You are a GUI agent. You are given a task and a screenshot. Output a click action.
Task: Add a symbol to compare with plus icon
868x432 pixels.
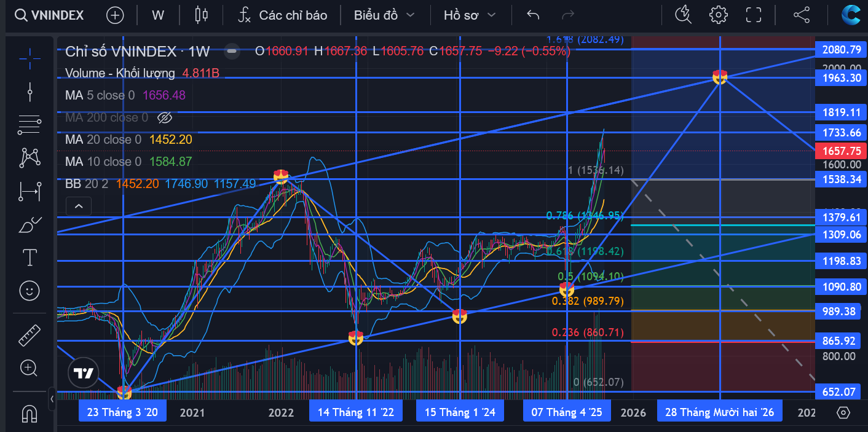coord(115,15)
